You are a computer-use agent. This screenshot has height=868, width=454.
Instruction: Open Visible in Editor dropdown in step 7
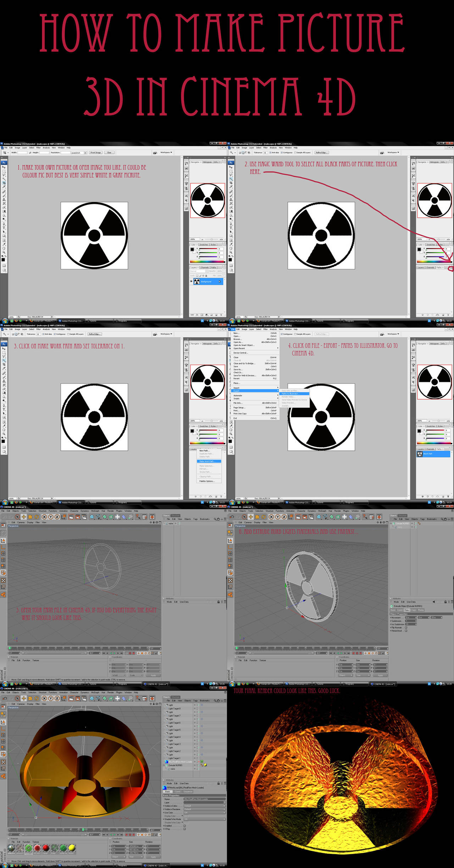tap(204, 806)
